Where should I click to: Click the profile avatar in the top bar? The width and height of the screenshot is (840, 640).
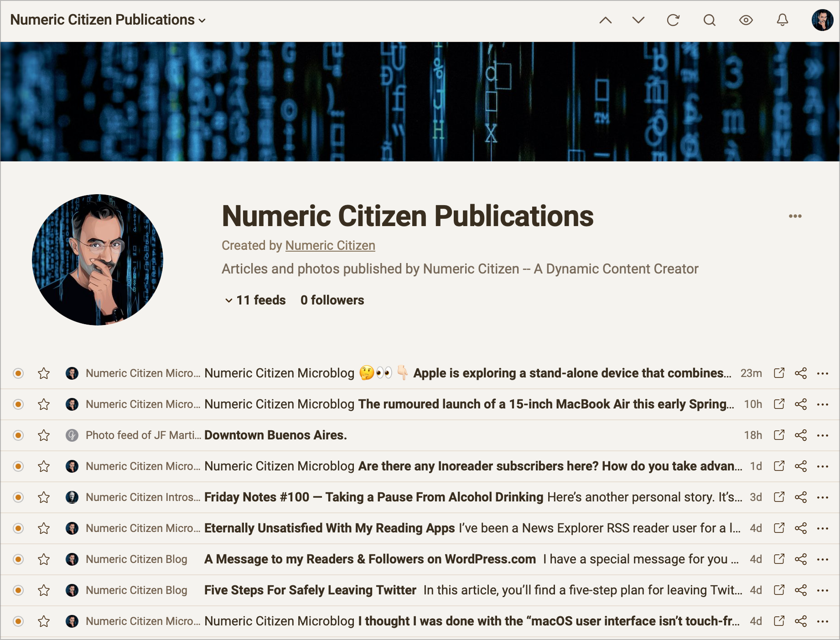pyautogui.click(x=824, y=20)
